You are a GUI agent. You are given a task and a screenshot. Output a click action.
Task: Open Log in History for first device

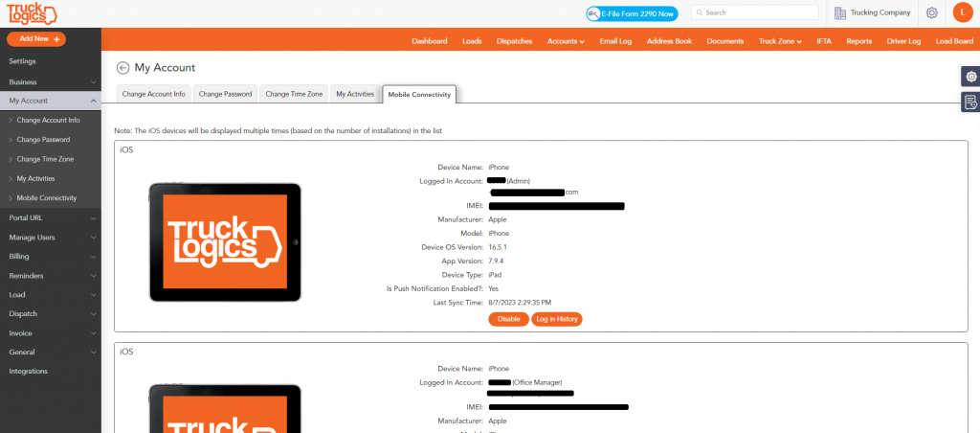pos(557,319)
